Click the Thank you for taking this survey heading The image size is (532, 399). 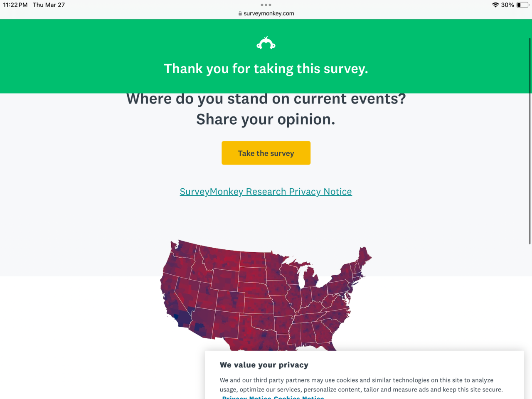pos(266,69)
